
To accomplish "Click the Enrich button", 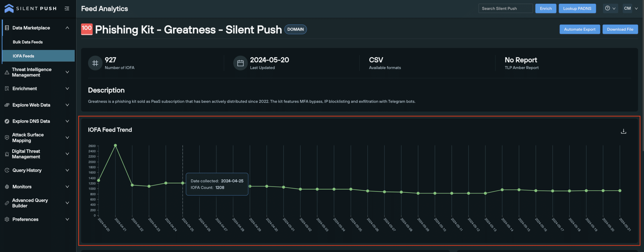I will [x=546, y=8].
